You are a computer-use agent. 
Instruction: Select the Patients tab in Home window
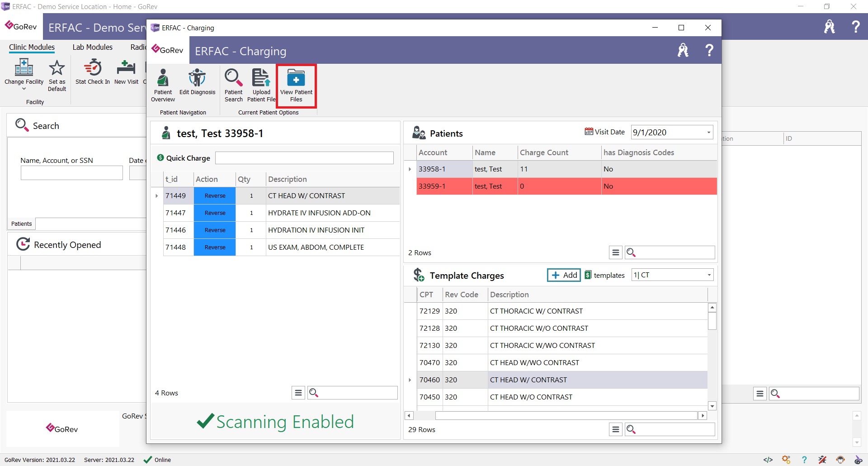point(22,224)
